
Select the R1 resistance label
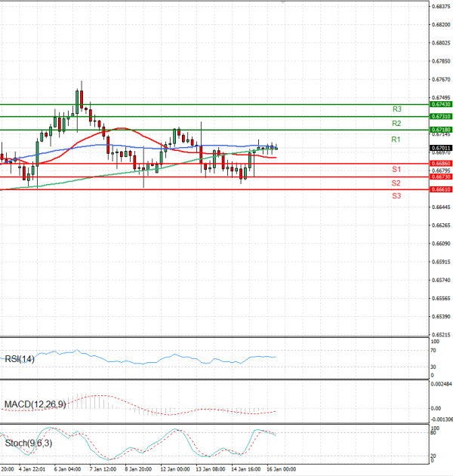click(x=396, y=140)
